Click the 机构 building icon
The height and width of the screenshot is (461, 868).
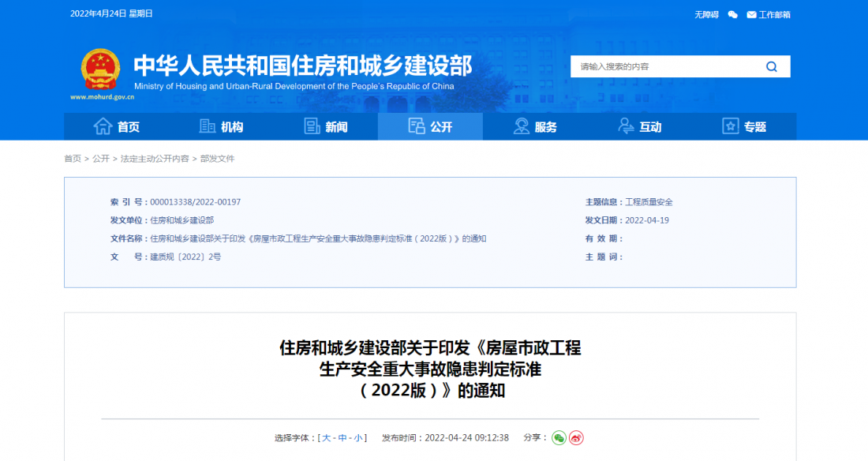207,126
